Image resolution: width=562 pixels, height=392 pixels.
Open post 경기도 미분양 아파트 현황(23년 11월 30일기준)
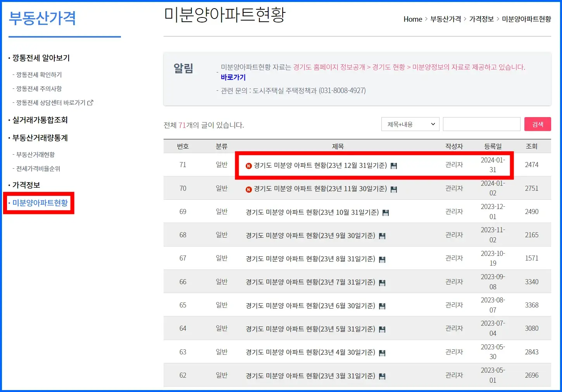(320, 189)
